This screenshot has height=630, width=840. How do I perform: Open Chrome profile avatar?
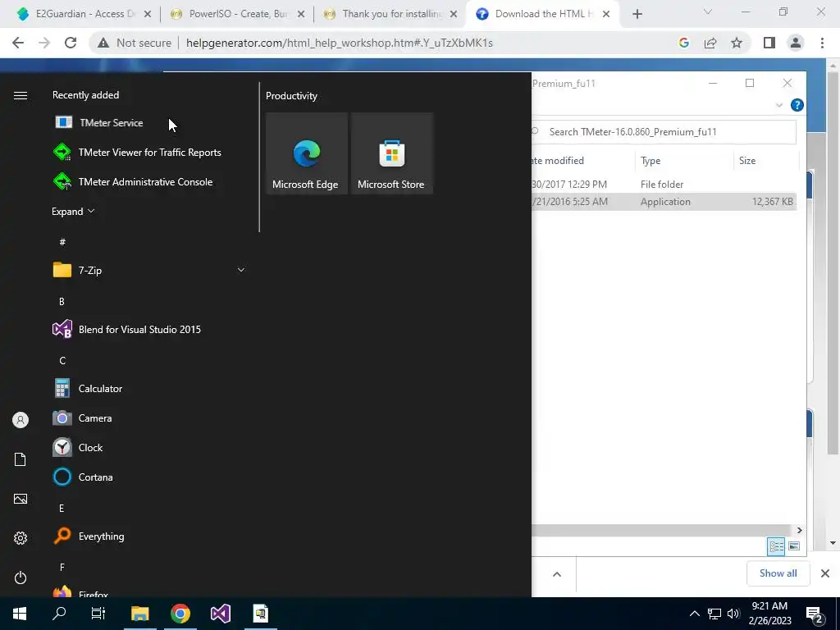pos(796,43)
